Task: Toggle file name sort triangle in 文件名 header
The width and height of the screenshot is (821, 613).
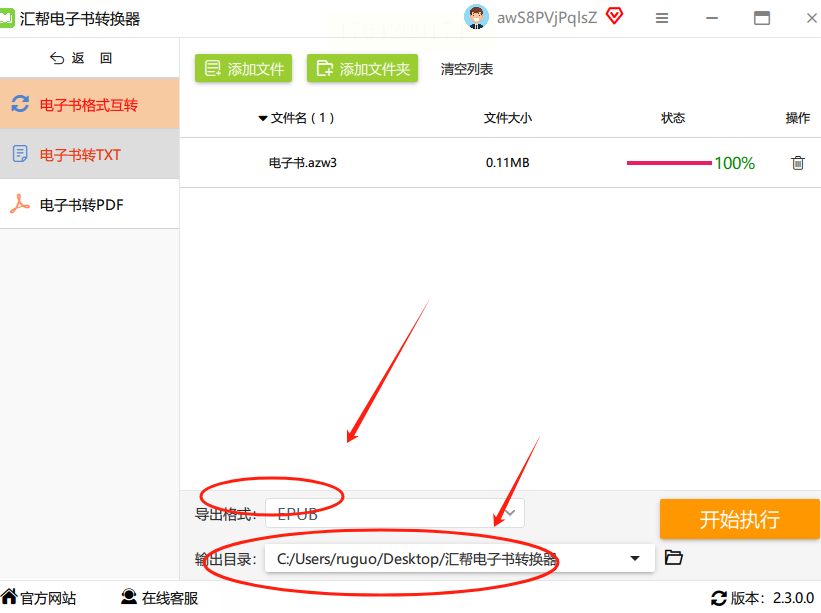Action: (x=263, y=119)
